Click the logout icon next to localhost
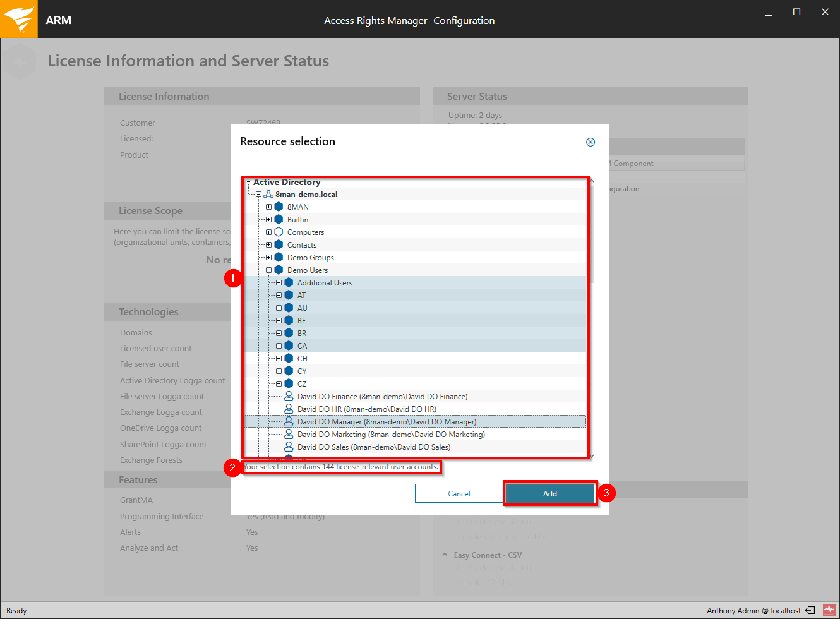This screenshot has width=840, height=619. click(x=810, y=610)
